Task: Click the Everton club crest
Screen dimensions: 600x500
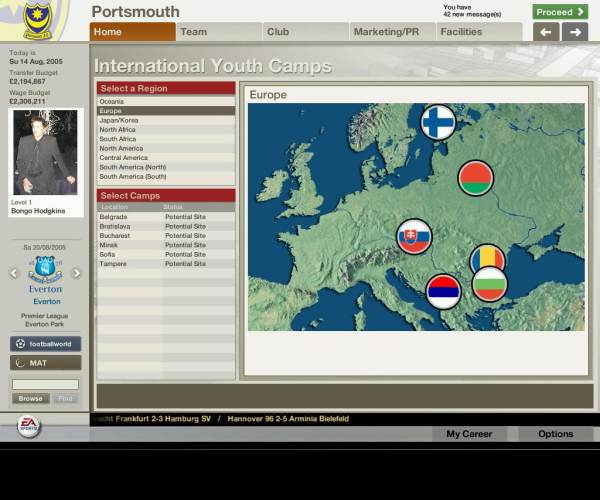Action: tap(45, 269)
